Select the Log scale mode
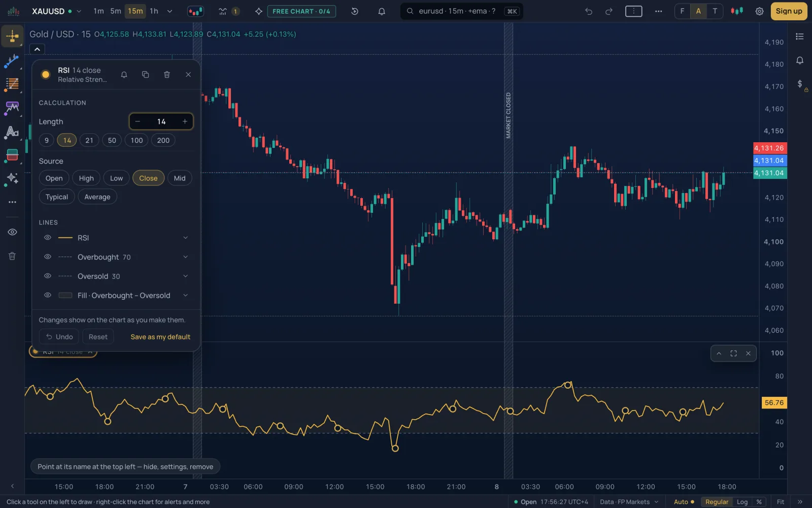The width and height of the screenshot is (812, 508). (742, 502)
